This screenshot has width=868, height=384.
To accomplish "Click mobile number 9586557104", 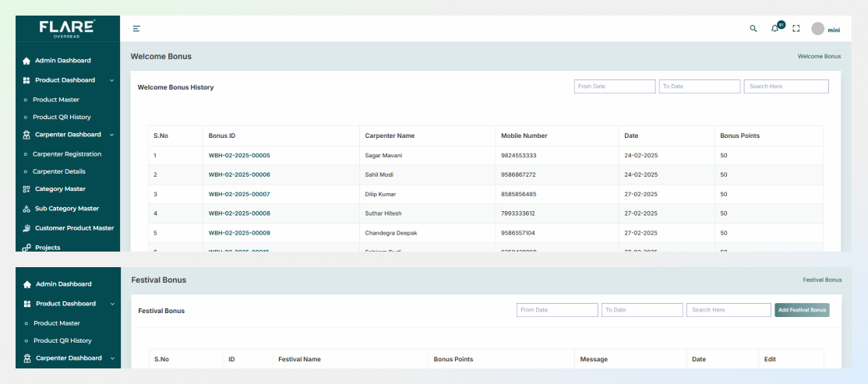I will click(518, 233).
